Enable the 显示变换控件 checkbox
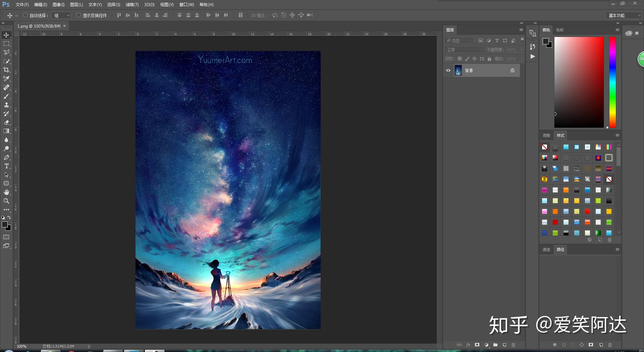The image size is (644, 352). click(x=78, y=15)
